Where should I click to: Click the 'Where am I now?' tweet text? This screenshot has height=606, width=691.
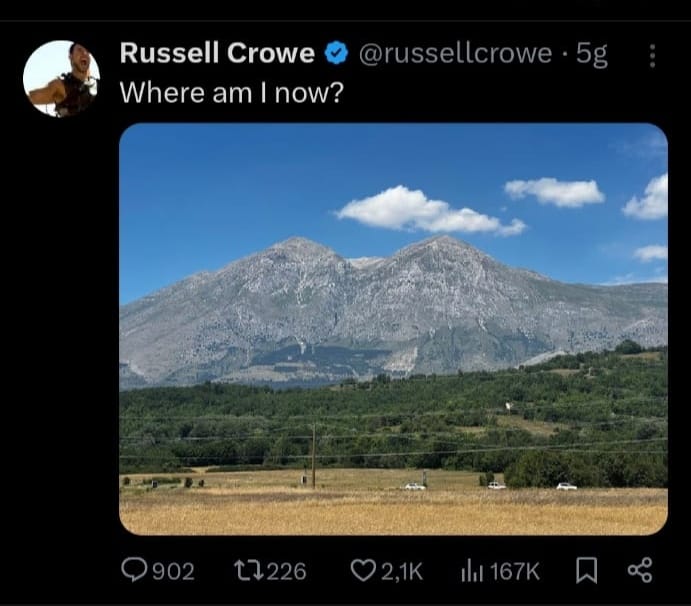point(231,93)
